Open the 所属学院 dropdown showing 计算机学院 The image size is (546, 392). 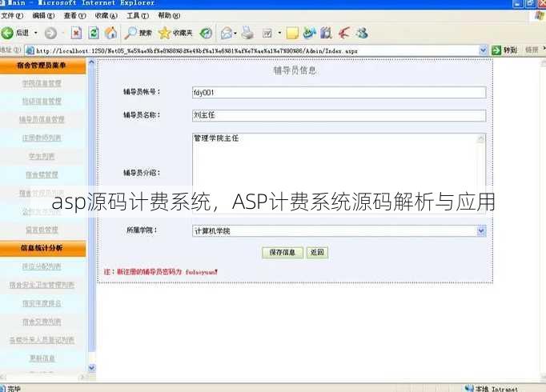(x=339, y=231)
